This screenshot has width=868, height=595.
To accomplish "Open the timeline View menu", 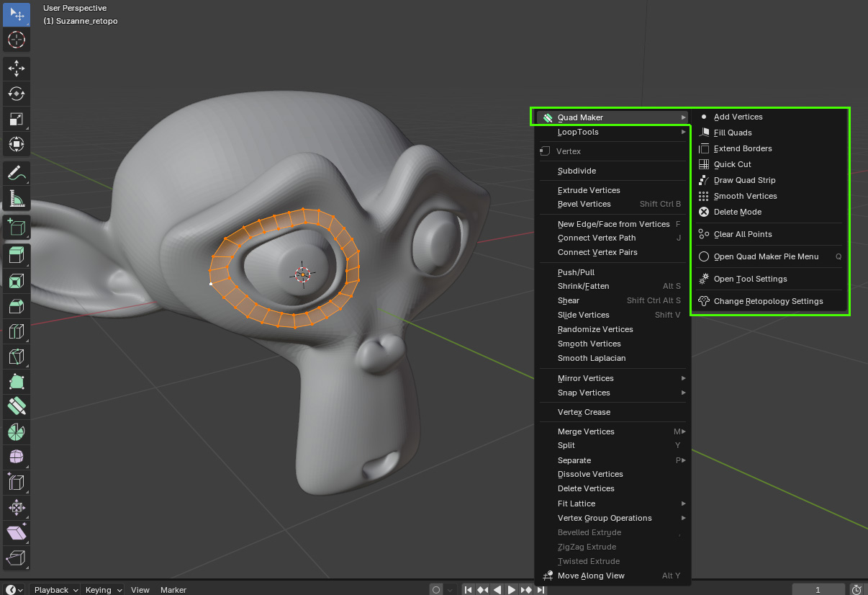I will pyautogui.click(x=140, y=589).
